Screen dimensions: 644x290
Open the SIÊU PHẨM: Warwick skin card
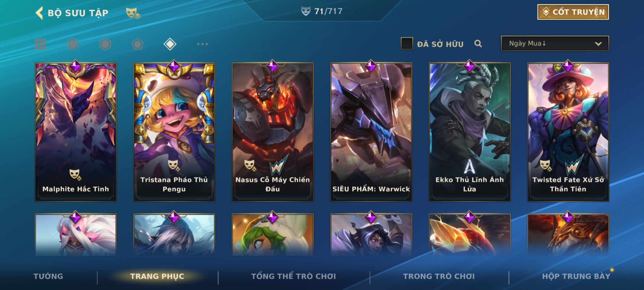[x=371, y=132]
